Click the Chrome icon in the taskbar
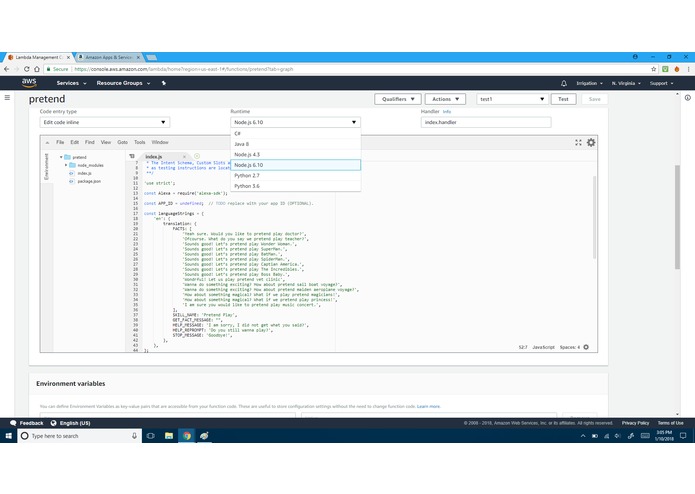 (187, 436)
